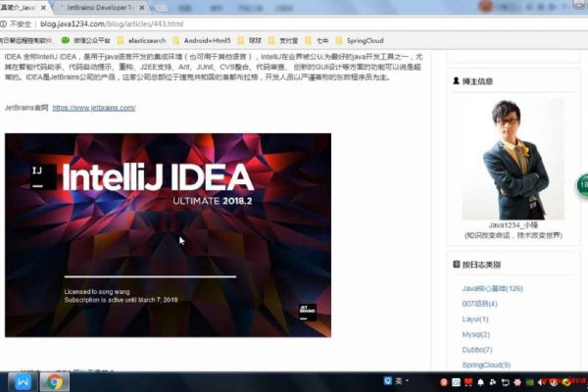Open the blue W app in taskbar

pyautogui.click(x=23, y=382)
